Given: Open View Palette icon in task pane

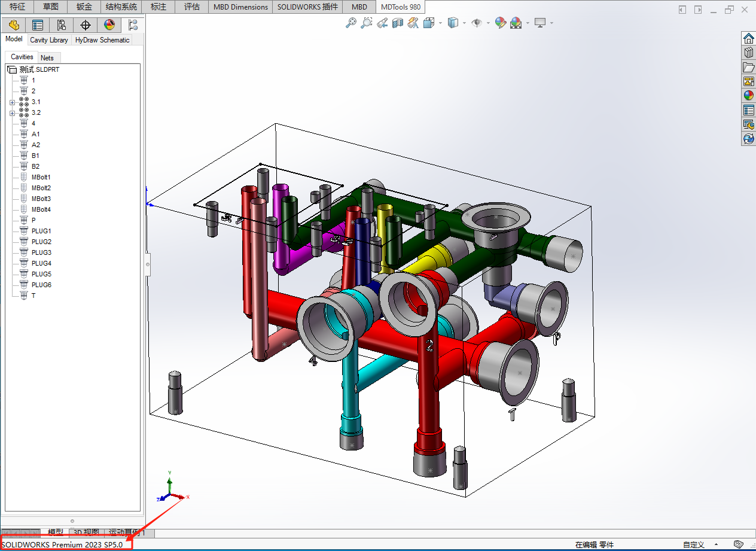Looking at the screenshot, I should tap(749, 81).
